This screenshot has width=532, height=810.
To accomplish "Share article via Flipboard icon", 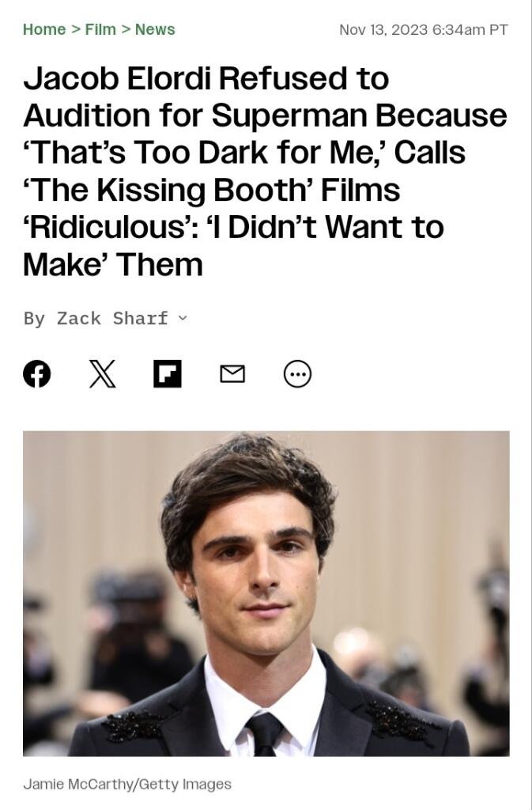I will tap(167, 373).
